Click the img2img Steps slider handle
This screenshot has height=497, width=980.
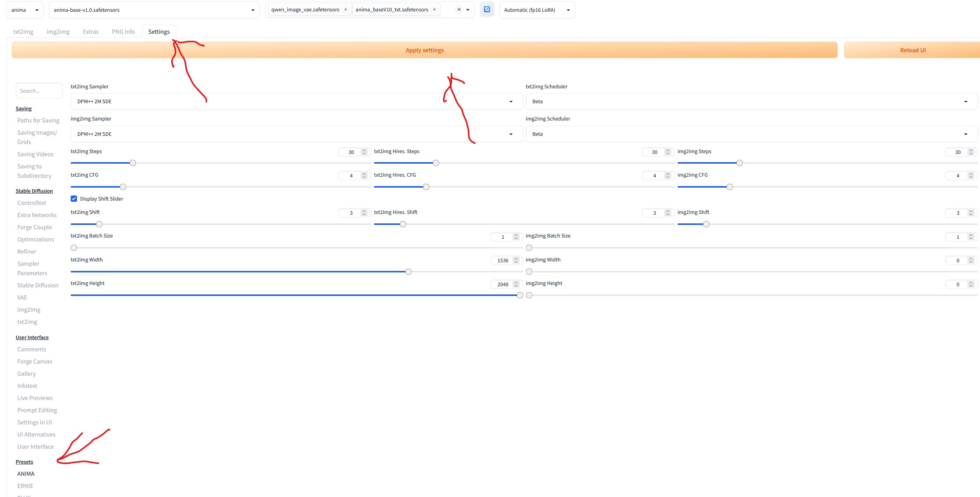tap(740, 163)
